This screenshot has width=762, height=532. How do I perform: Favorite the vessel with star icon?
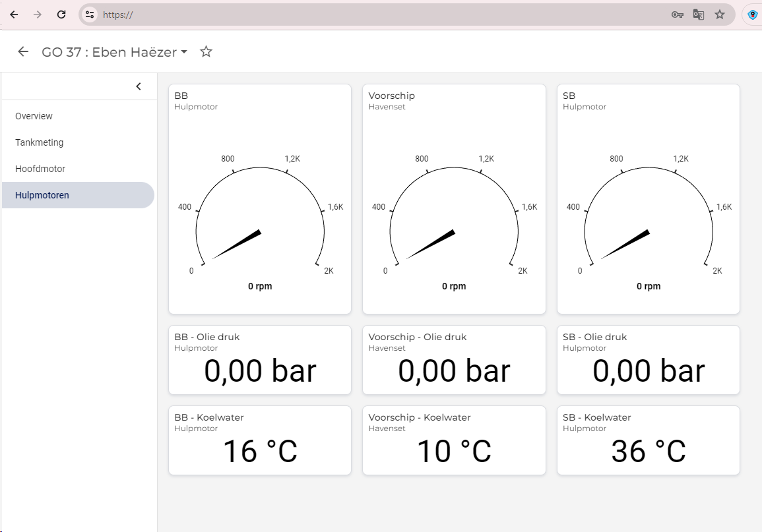tap(206, 52)
